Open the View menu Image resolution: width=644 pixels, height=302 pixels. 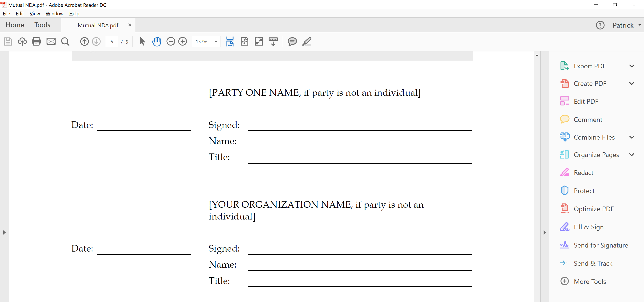(35, 13)
